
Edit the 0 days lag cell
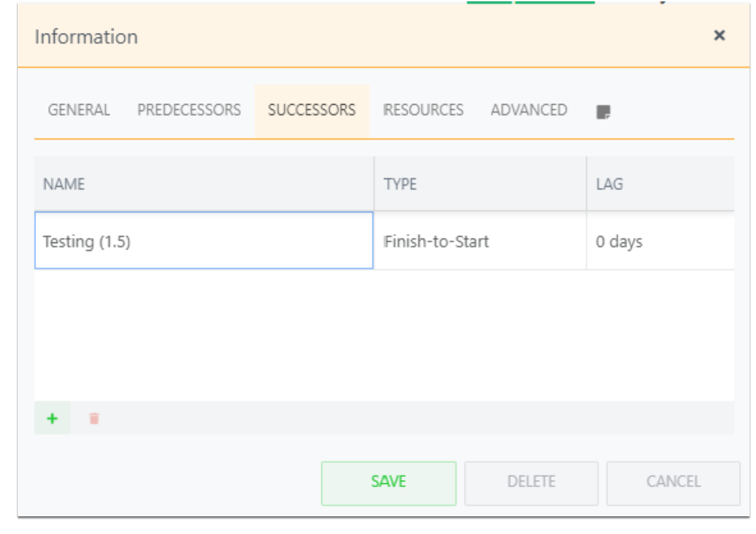(660, 240)
